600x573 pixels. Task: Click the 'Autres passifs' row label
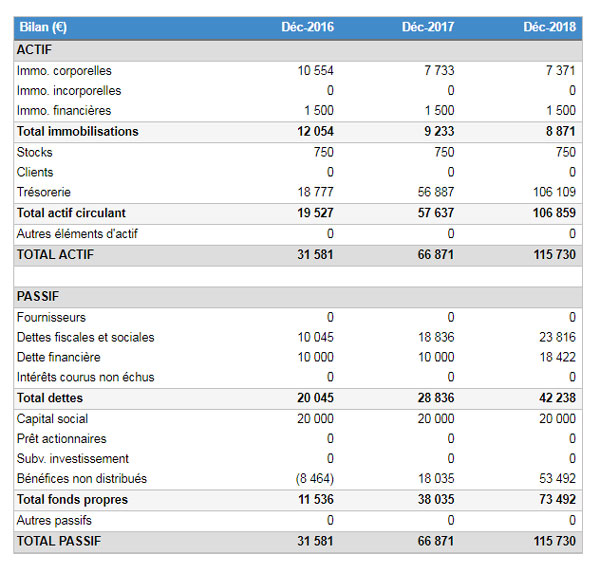click(54, 521)
